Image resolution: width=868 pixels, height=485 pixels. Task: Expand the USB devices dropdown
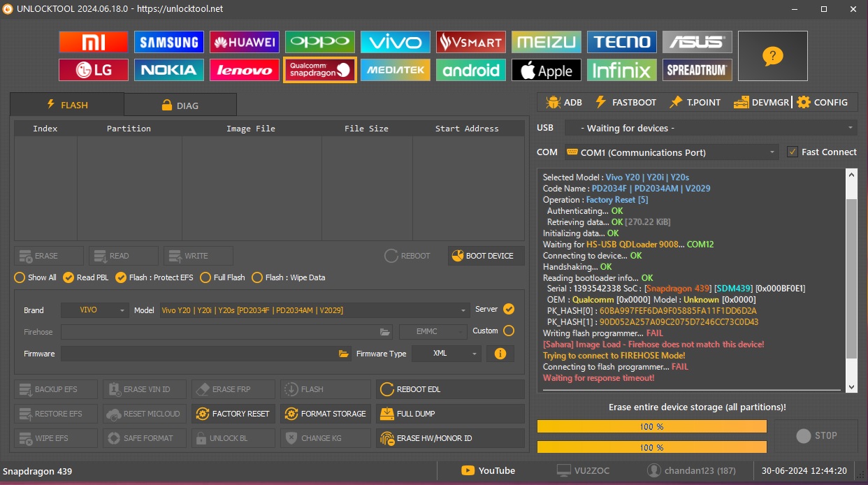pyautogui.click(x=710, y=128)
